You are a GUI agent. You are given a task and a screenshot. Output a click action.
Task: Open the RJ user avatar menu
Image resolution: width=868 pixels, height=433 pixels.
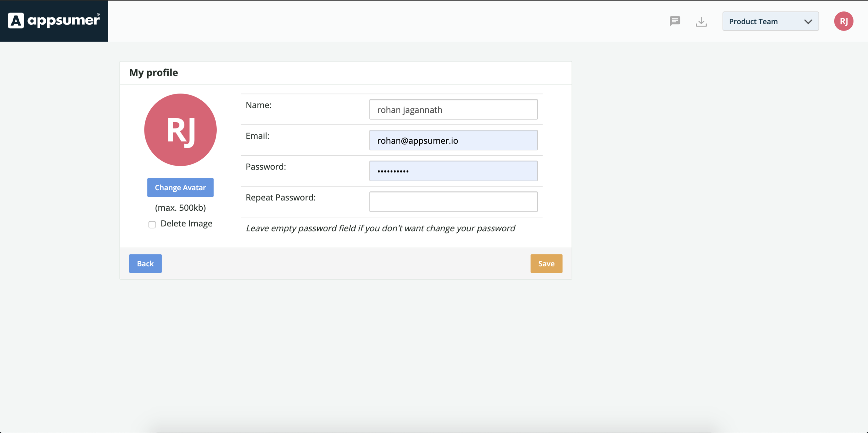point(843,21)
